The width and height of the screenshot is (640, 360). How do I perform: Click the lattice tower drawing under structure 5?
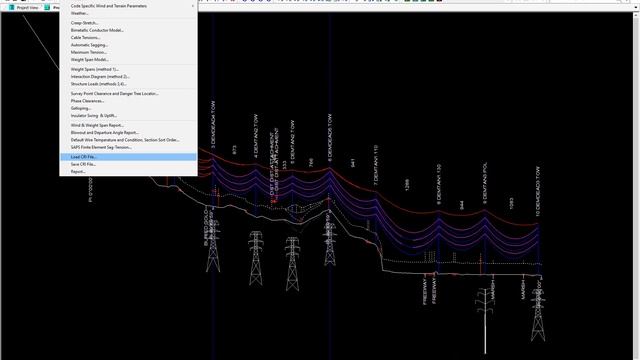point(292,264)
